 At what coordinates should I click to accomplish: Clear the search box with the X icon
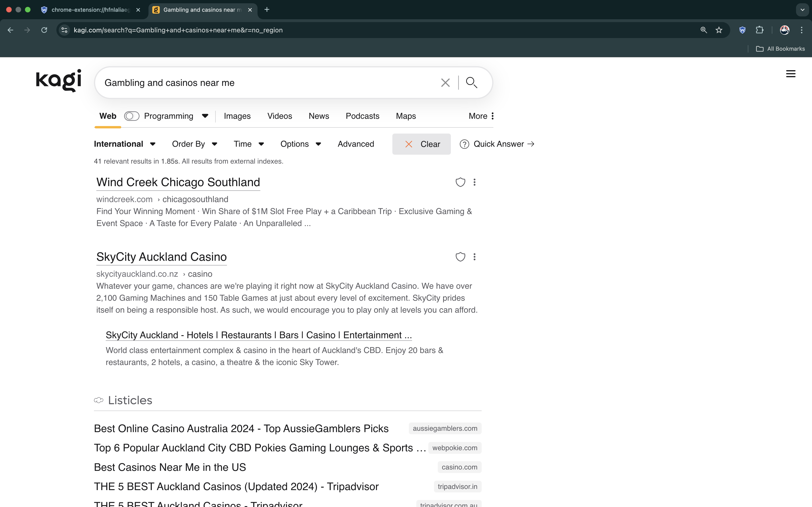445,83
